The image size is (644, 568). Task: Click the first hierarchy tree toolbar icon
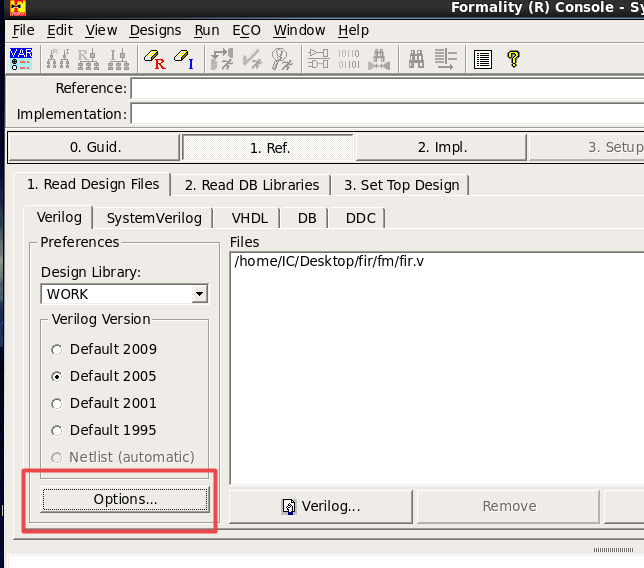click(55, 59)
